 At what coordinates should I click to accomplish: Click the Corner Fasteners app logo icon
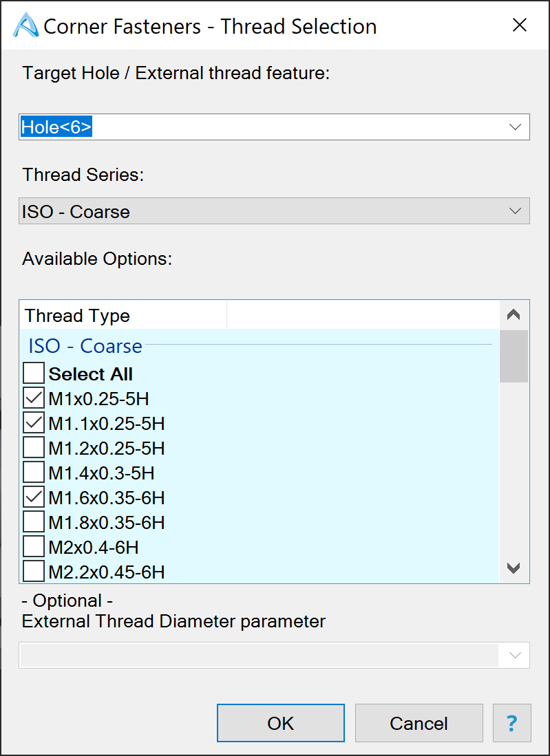(x=26, y=25)
